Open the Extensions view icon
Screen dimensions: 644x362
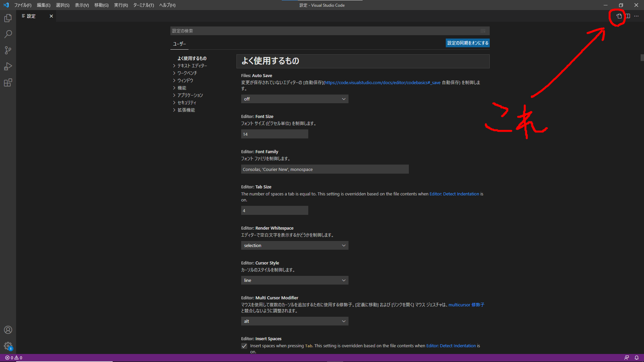8,82
